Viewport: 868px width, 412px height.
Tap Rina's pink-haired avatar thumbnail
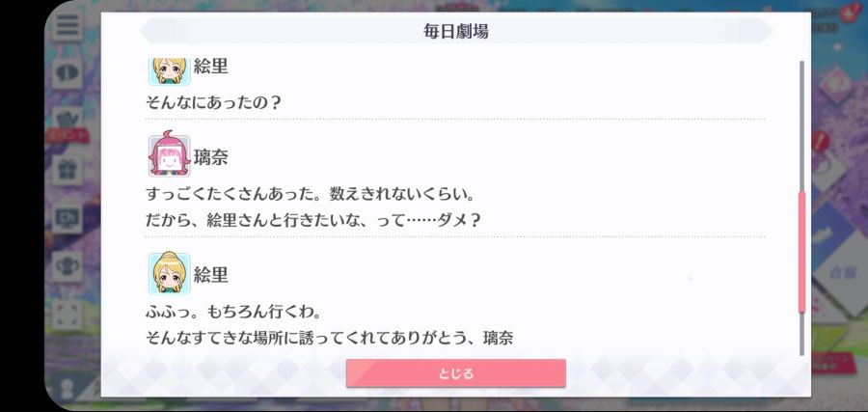point(170,155)
